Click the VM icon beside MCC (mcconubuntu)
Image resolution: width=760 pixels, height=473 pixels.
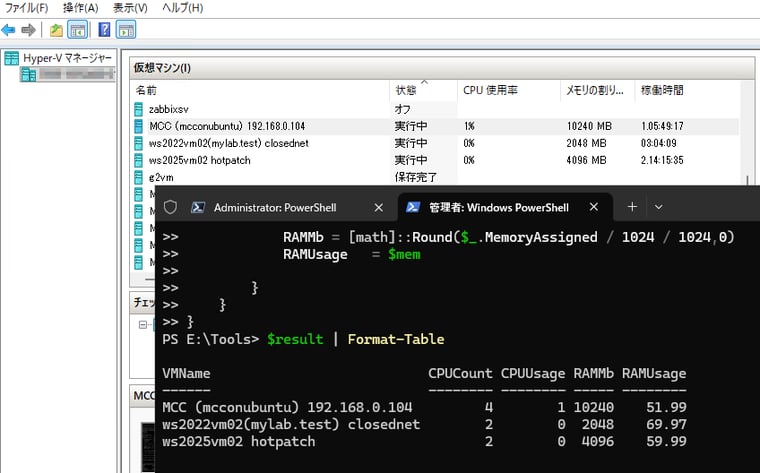pos(139,126)
